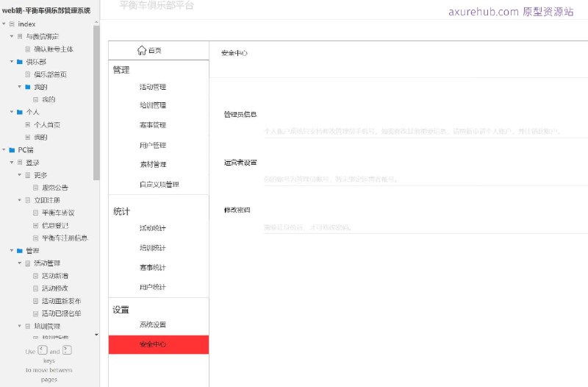Image resolution: width=588 pixels, height=387 pixels.
Task: Select 与微信绑定 page in tree
Action: [x=43, y=36]
